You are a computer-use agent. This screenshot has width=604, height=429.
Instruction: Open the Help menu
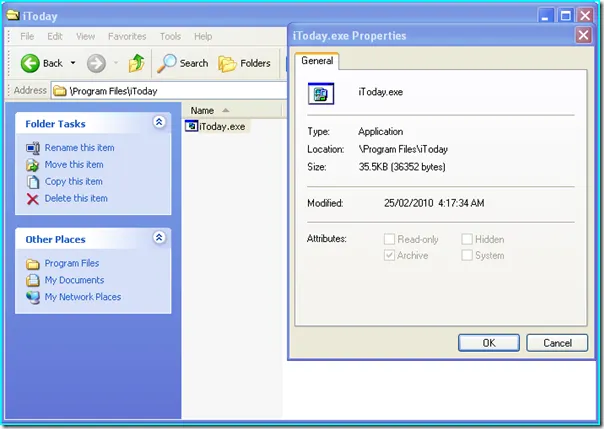click(x=203, y=36)
